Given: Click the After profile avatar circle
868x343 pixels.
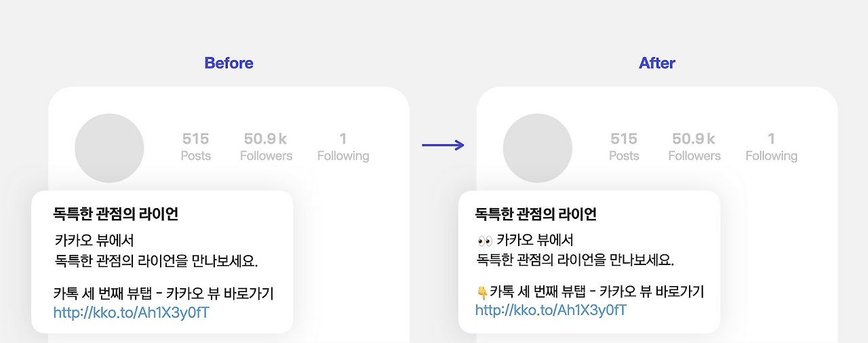Looking at the screenshot, I should (538, 148).
